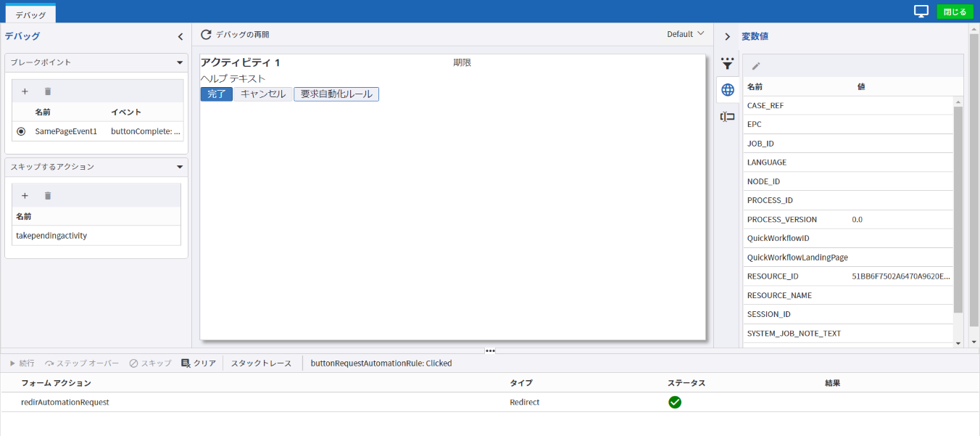The width and height of the screenshot is (980, 436).
Task: Collapse the right 変数値 panel with the chevron
Action: click(x=728, y=37)
